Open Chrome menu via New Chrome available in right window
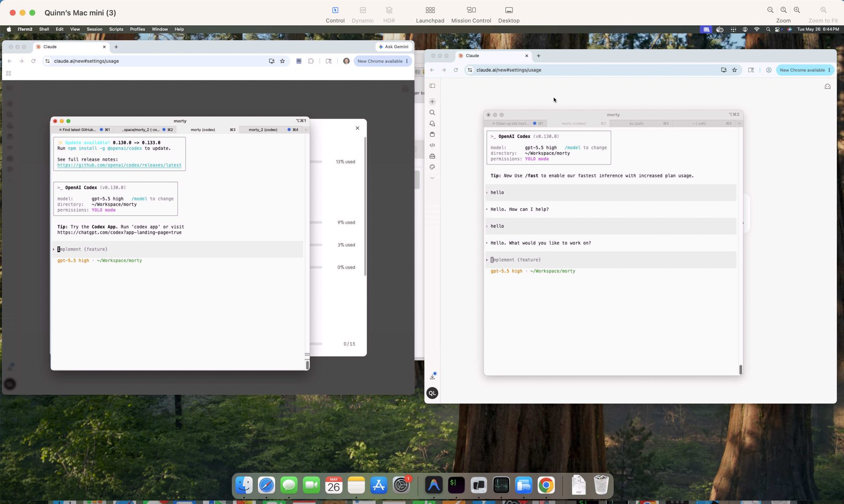This screenshot has height=504, width=844. (805, 70)
